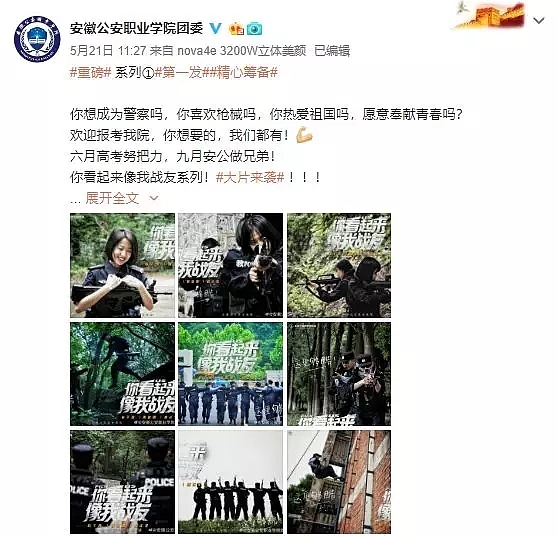Open the silhouetted officers raising arms photo
The image size is (558, 537).
click(x=231, y=482)
